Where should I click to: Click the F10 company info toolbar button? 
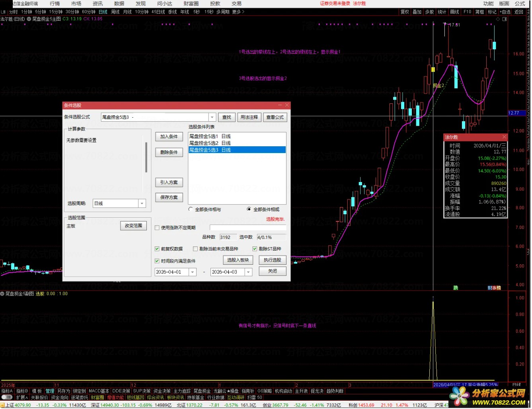(467, 12)
